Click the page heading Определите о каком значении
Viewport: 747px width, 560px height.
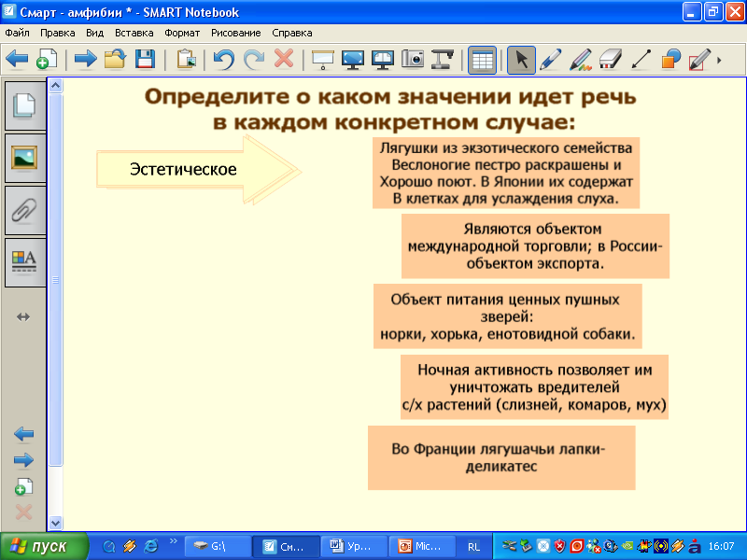[x=390, y=109]
